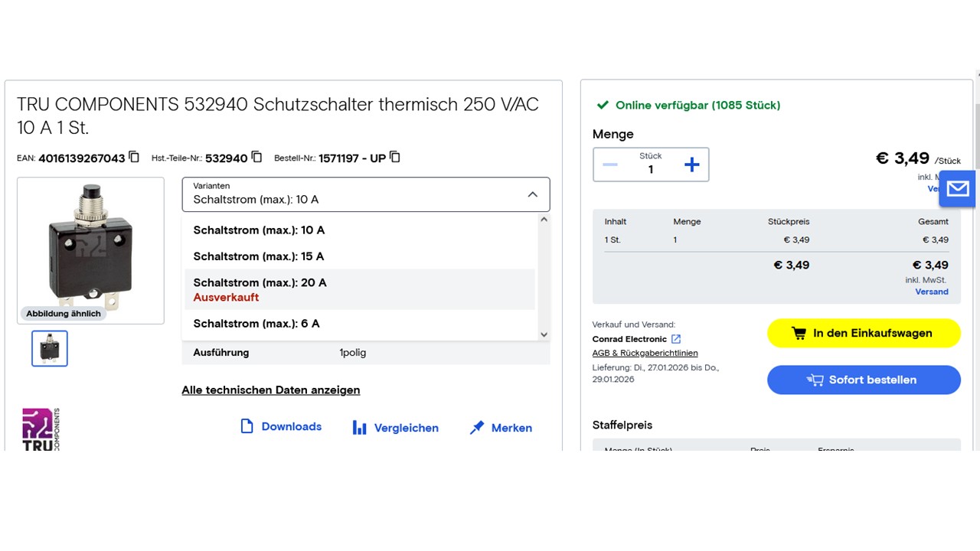Copy the Hst.-Teile-Nr. 532940 via icon

coord(256,157)
